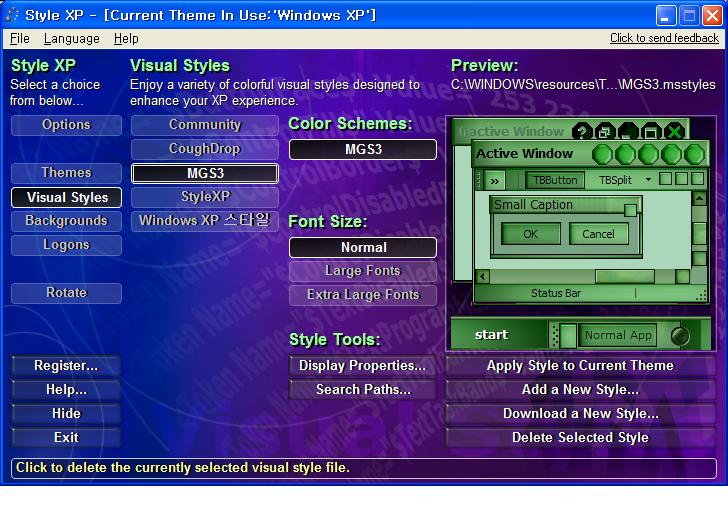Open Display Properties tool
Image resolution: width=728 pixels, height=512 pixels.
pyautogui.click(x=363, y=366)
